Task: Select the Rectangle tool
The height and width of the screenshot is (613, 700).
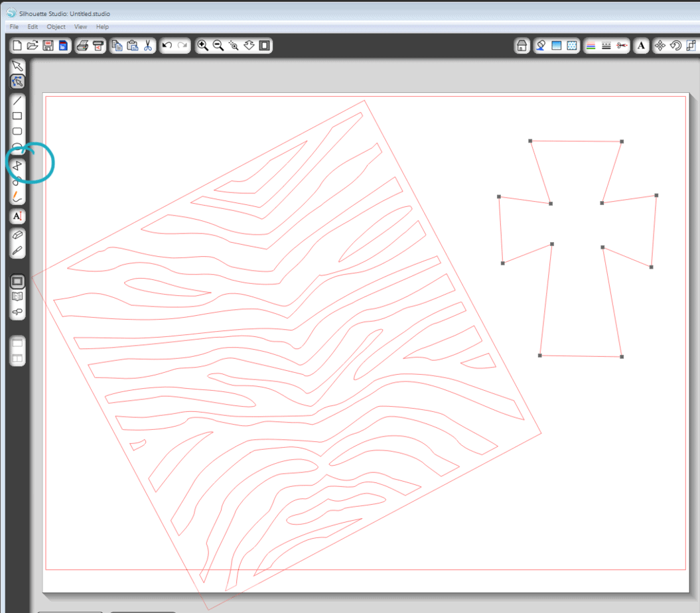Action: tap(18, 115)
